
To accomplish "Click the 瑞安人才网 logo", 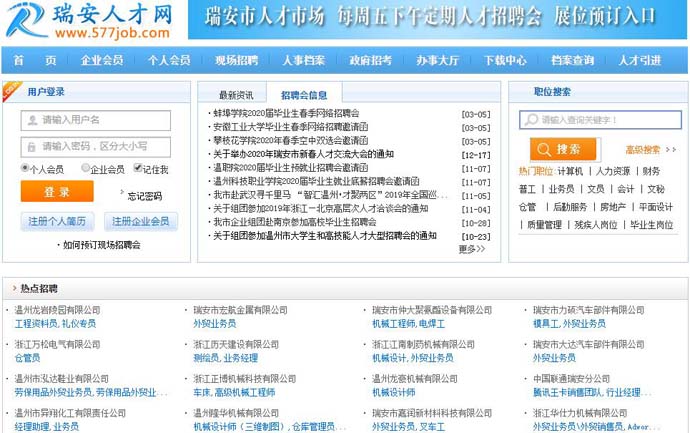I will pyautogui.click(x=90, y=20).
